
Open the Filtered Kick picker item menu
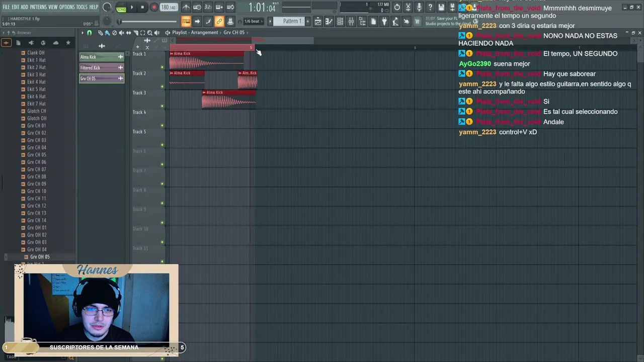pos(120,67)
